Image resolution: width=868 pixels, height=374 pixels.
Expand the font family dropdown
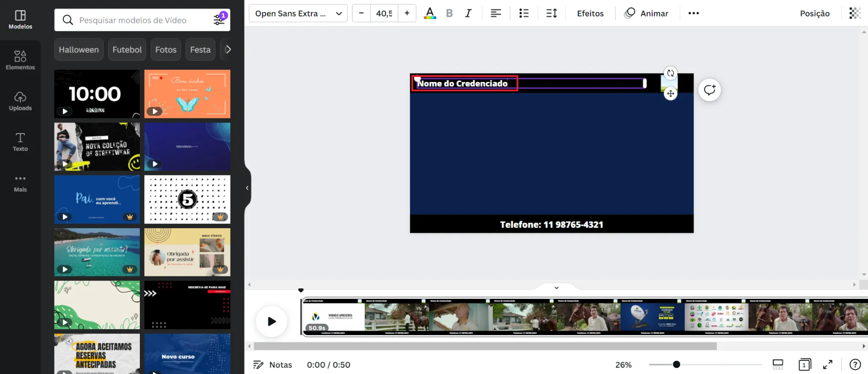298,14
